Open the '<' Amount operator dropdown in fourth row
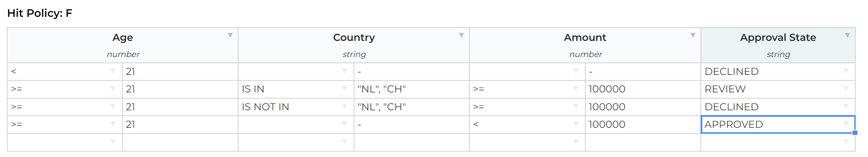Image resolution: width=868 pixels, height=157 pixels. pos(576,124)
